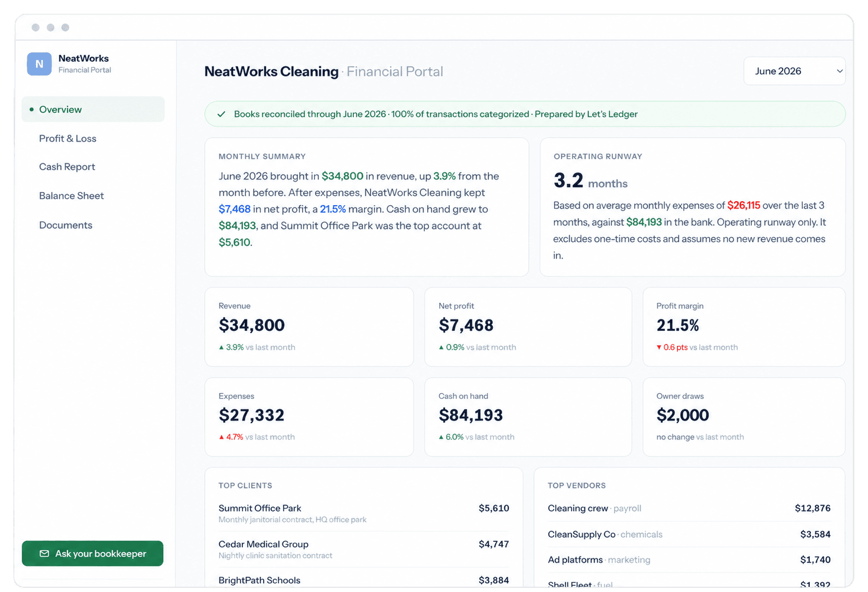Viewport: 868px width, 592px height.
Task: Click the chevron arrow of month selector
Action: pyautogui.click(x=839, y=71)
